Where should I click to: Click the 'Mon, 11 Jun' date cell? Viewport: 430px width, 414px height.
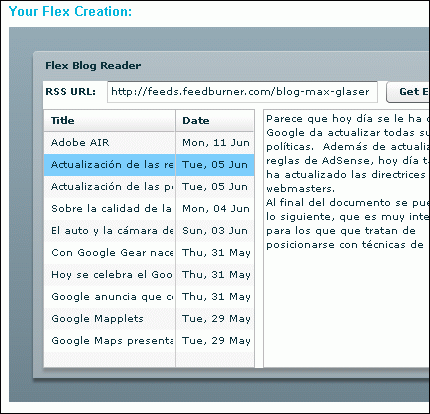coord(215,143)
